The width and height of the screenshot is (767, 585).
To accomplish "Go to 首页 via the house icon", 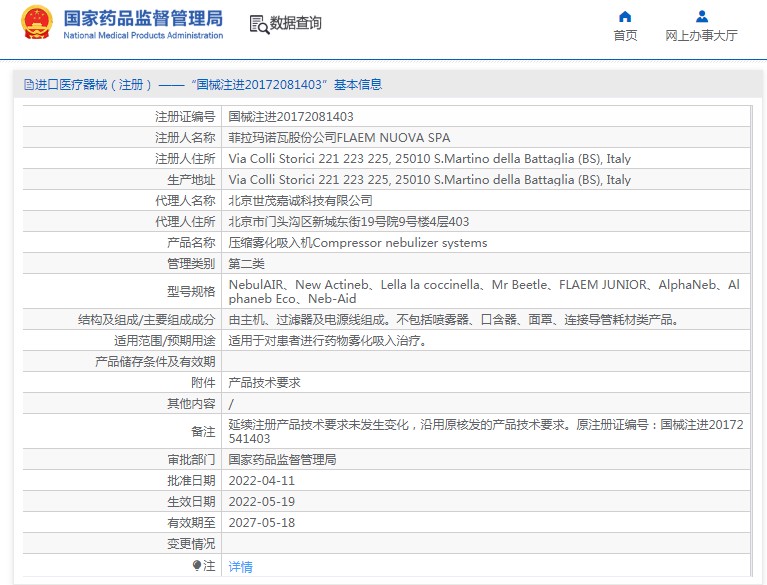I will (625, 17).
